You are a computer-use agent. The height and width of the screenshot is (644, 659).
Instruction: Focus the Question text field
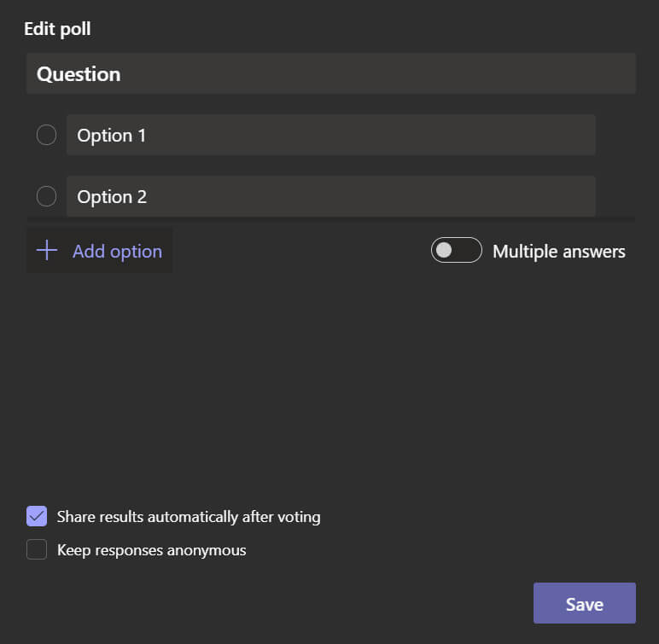coord(330,73)
